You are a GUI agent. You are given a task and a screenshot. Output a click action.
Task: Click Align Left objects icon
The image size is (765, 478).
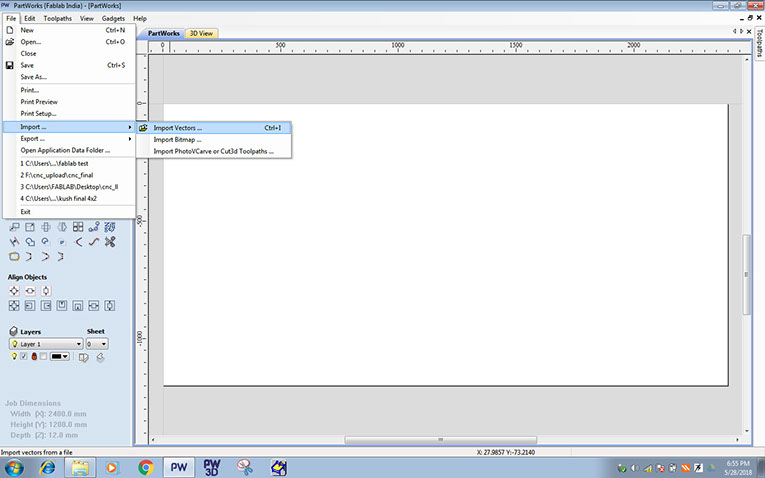tap(30, 306)
